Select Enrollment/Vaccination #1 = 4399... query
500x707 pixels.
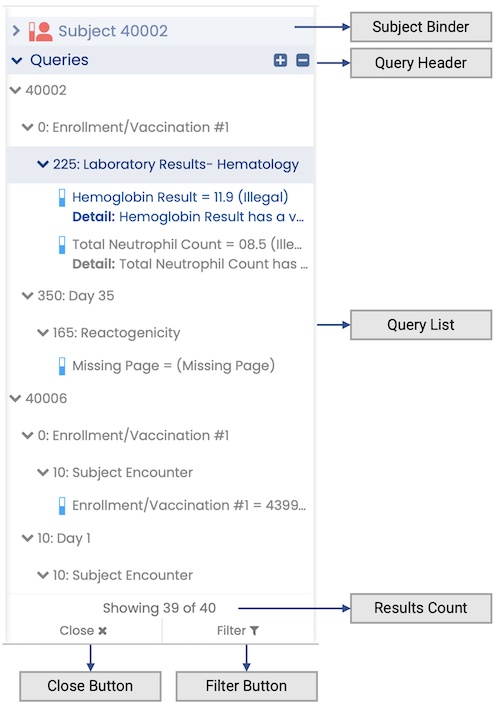[x=189, y=505]
